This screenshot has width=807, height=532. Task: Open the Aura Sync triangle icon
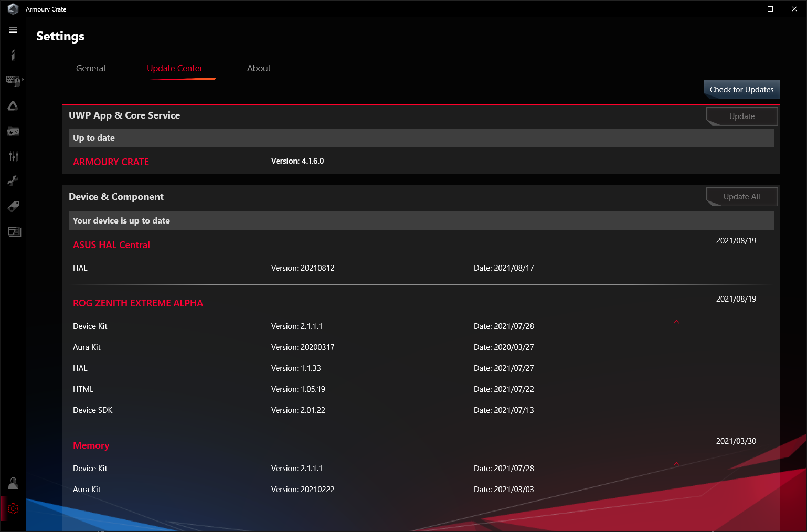[13, 106]
